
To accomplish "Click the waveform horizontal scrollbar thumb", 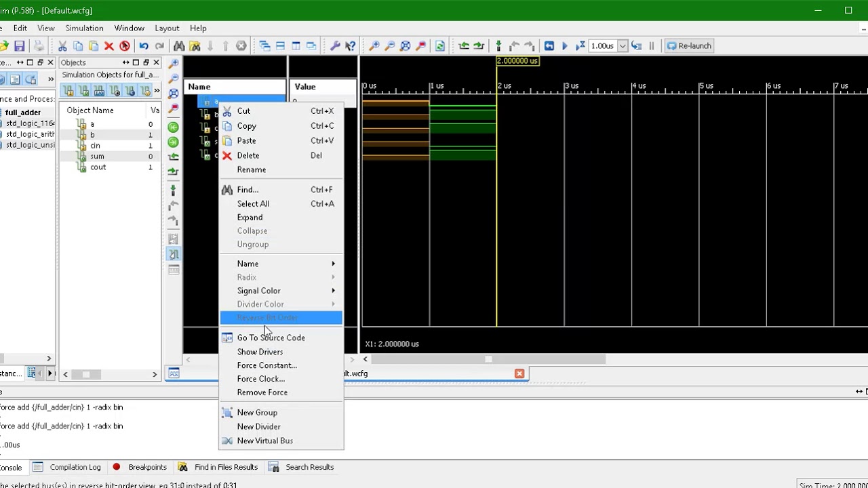I will (x=488, y=359).
